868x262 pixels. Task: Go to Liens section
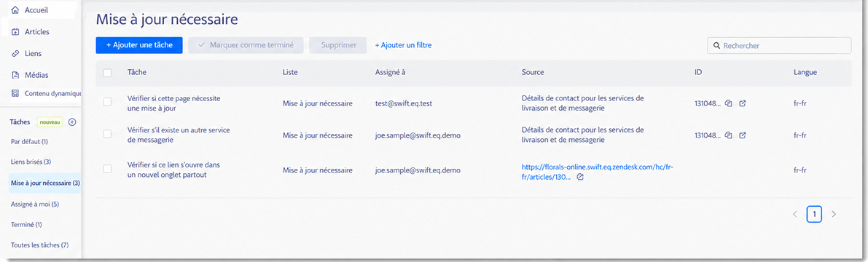(33, 54)
